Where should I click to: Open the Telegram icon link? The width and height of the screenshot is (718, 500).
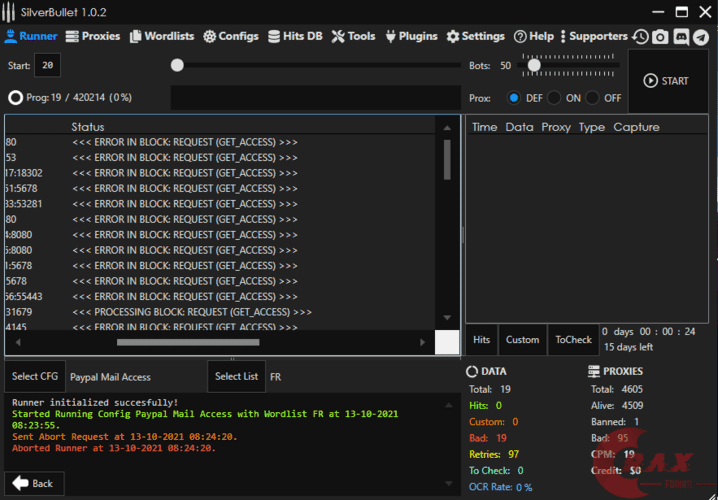(x=701, y=37)
